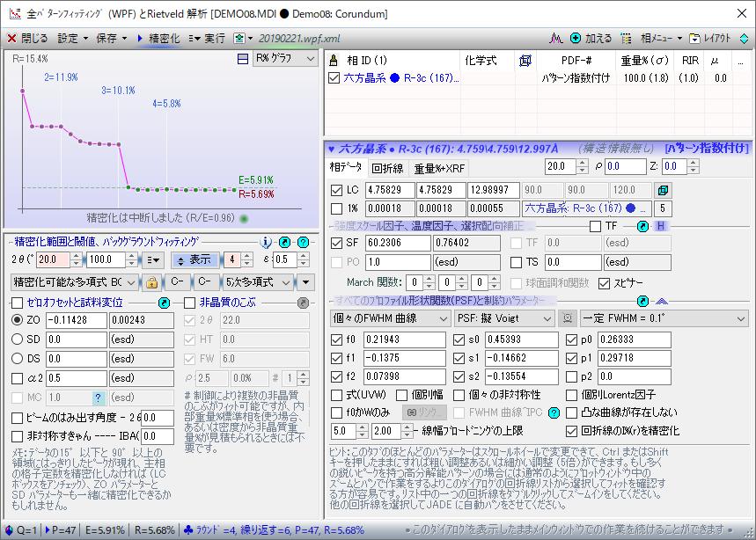Collapse PSF section with double chevron icon
This screenshot has height=540, width=756.
pyautogui.click(x=662, y=302)
